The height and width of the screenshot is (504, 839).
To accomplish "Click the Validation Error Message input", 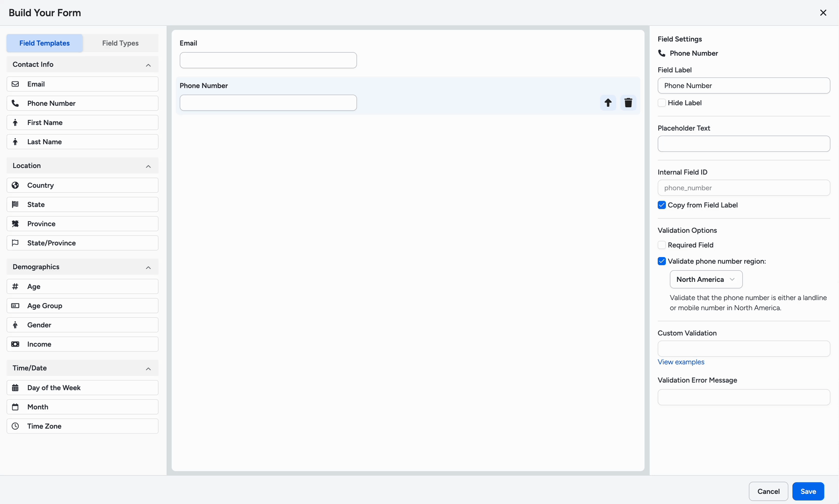I will click(744, 397).
